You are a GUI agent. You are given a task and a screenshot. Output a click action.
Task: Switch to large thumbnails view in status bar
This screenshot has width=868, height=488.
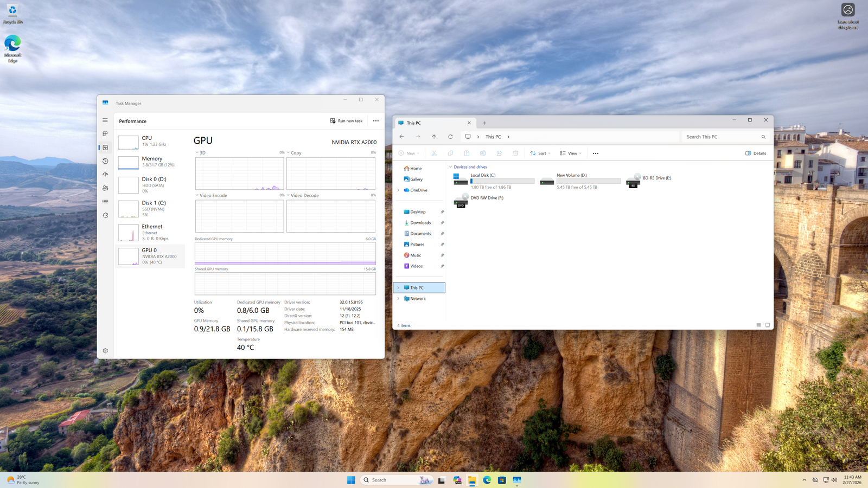[x=768, y=325]
